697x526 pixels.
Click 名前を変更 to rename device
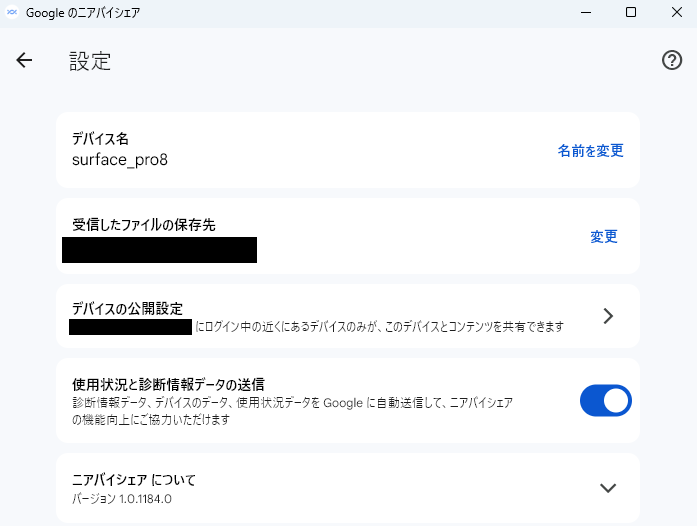click(x=590, y=151)
